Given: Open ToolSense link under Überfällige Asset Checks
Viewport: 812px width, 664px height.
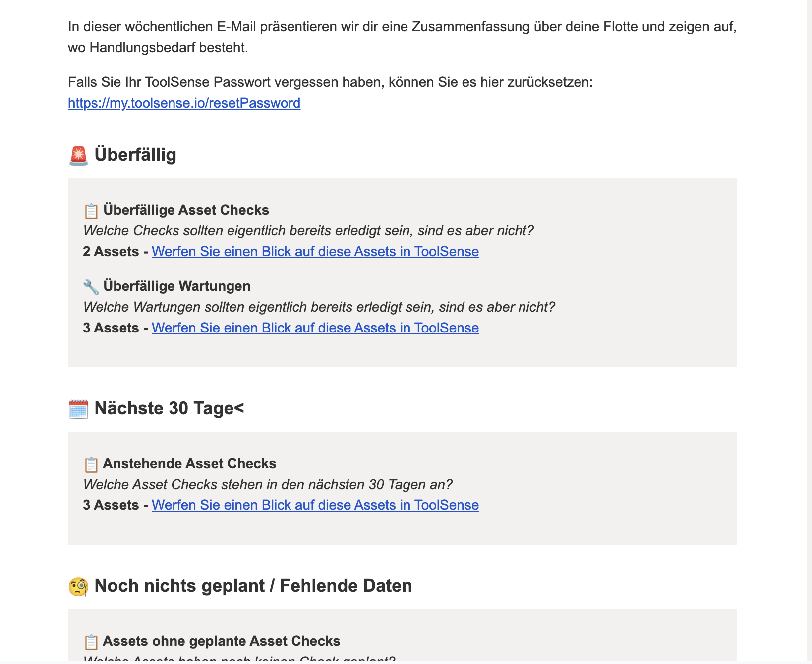Looking at the screenshot, I should 315,251.
